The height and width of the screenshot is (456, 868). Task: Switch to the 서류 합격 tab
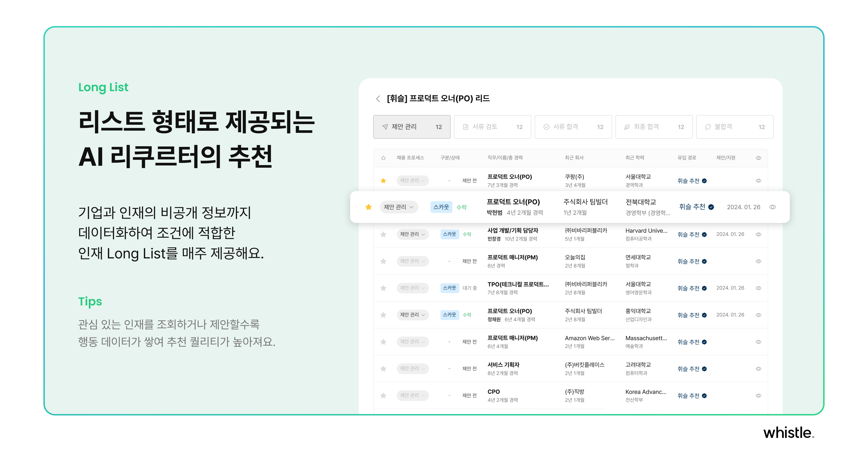tap(573, 127)
